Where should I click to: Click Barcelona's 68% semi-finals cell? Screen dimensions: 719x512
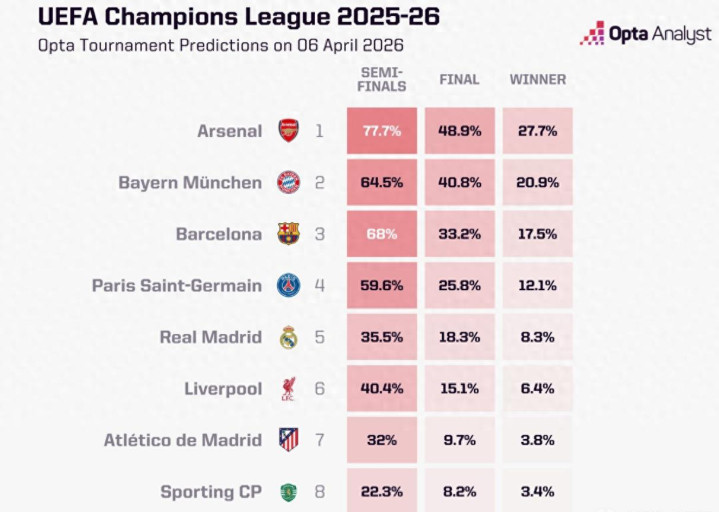(x=383, y=234)
